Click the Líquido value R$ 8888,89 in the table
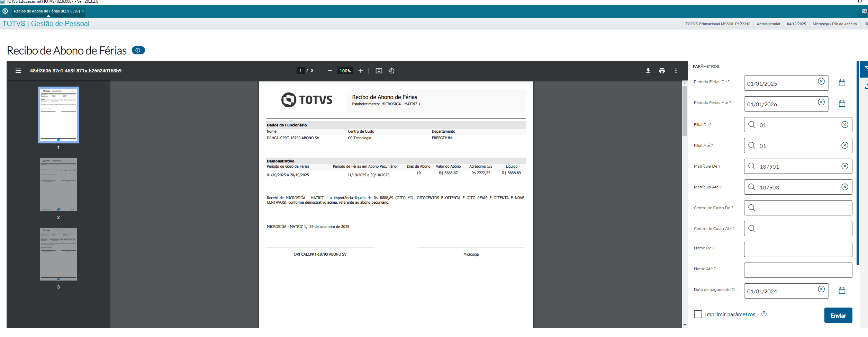868x337 pixels. [x=511, y=173]
